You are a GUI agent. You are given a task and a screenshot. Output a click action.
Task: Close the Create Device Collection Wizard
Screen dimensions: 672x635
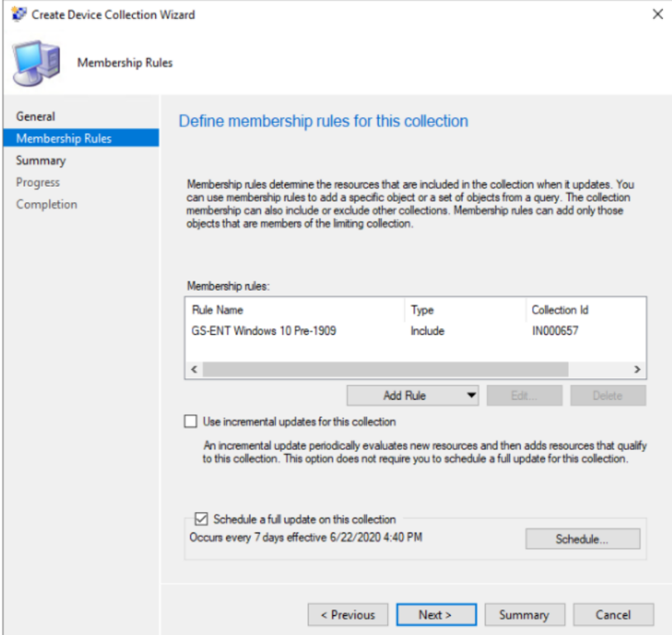coord(657,14)
